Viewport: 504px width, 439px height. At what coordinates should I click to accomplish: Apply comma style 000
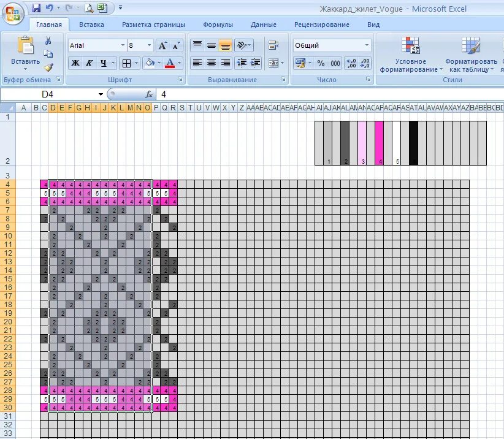coord(335,63)
